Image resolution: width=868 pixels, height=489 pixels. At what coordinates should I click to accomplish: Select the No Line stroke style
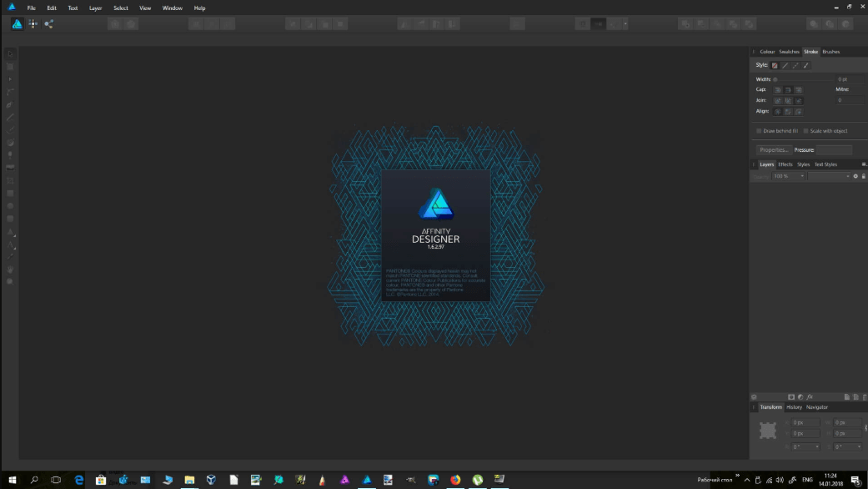pos(775,65)
